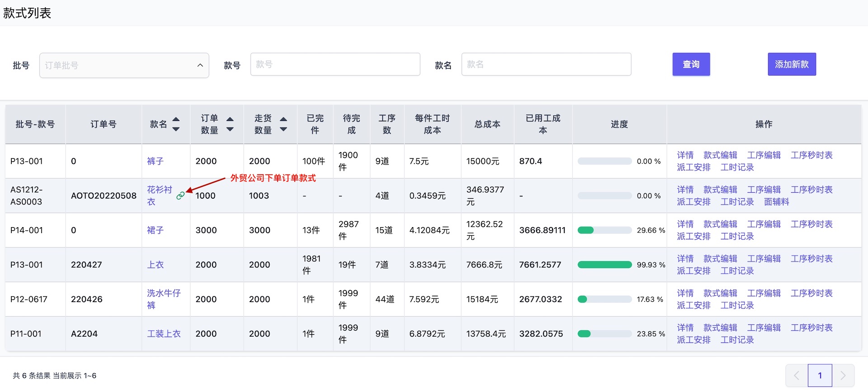This screenshot has width=868, height=390.
Task: Select cell 3666.89111
Action: coord(542,230)
